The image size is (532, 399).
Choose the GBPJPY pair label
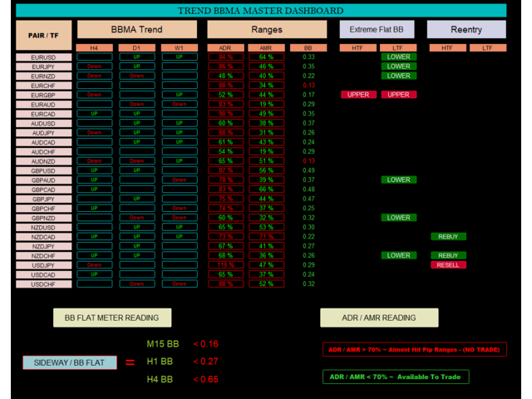pyautogui.click(x=44, y=199)
